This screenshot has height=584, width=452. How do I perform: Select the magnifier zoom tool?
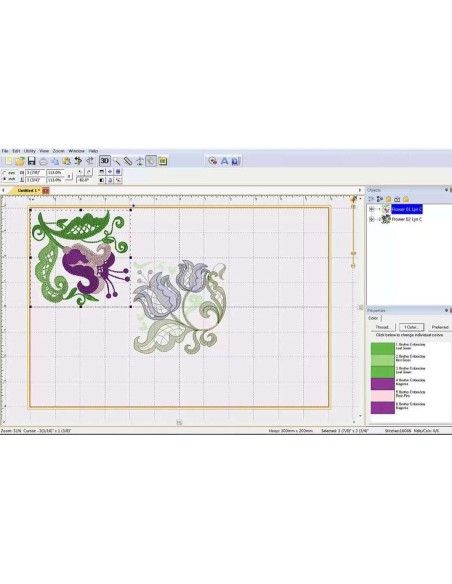tap(117, 161)
